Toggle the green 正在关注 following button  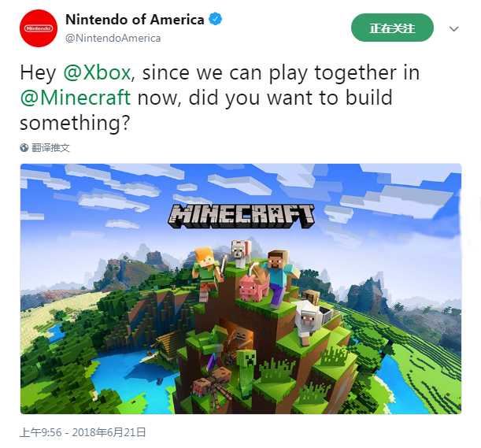[x=392, y=28]
